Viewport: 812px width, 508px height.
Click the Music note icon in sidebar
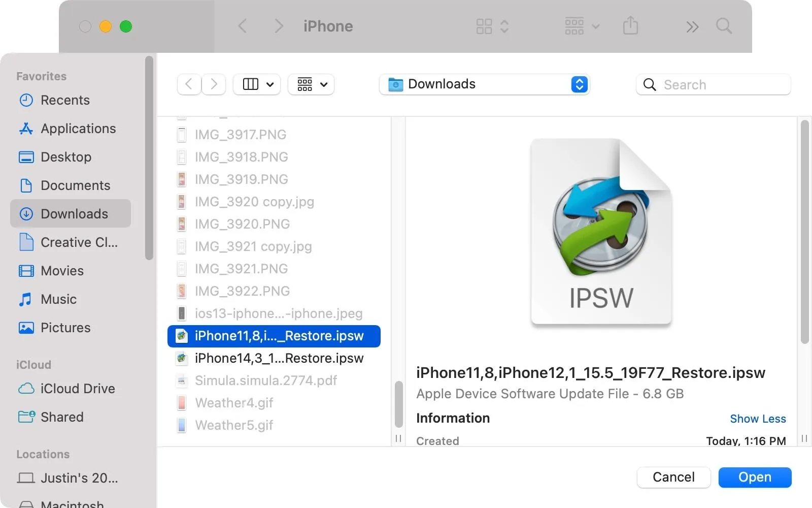click(25, 299)
